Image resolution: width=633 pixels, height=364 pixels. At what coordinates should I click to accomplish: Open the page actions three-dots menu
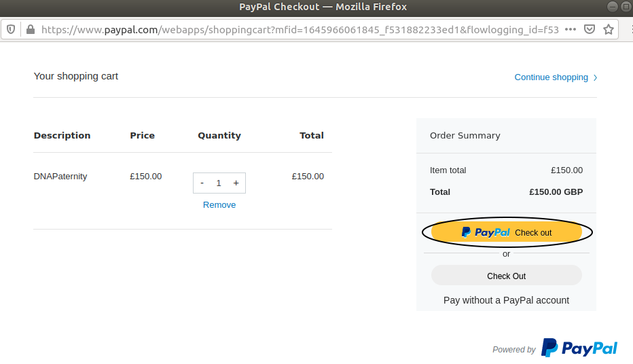(571, 29)
